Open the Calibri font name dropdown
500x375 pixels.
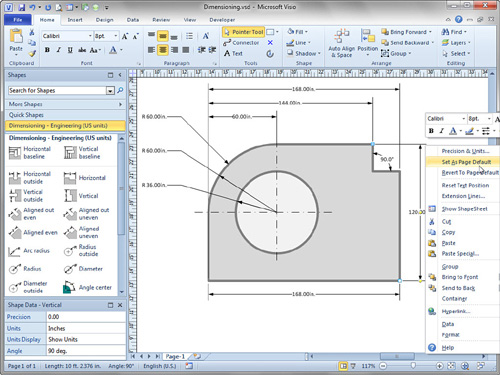pyautogui.click(x=90, y=36)
